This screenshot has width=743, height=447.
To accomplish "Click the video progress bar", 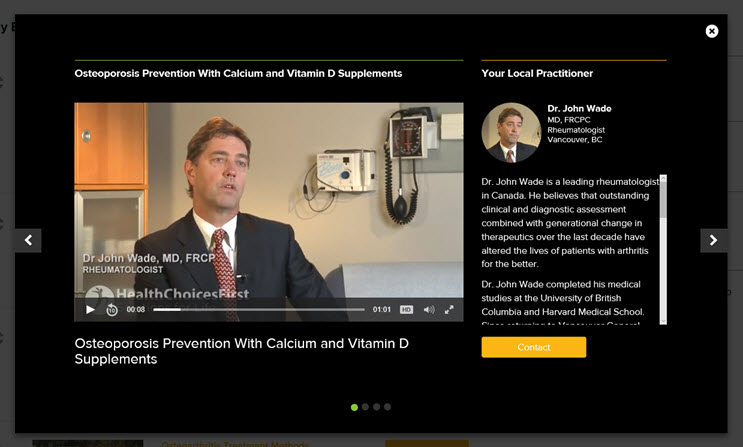I will [259, 310].
